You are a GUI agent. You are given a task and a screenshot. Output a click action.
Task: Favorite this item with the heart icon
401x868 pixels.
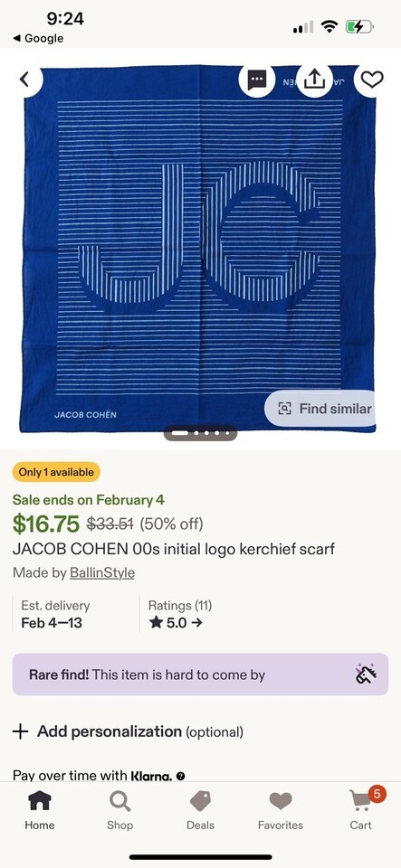[x=372, y=80]
